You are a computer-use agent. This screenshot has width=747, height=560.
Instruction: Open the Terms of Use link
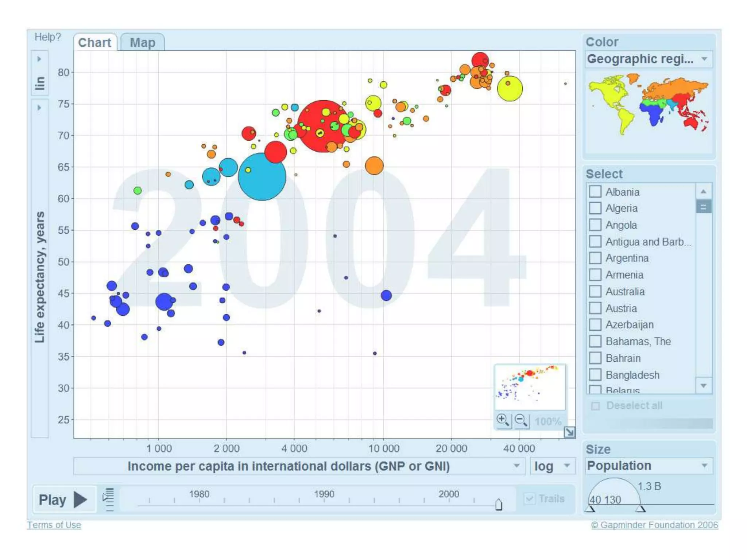click(54, 525)
